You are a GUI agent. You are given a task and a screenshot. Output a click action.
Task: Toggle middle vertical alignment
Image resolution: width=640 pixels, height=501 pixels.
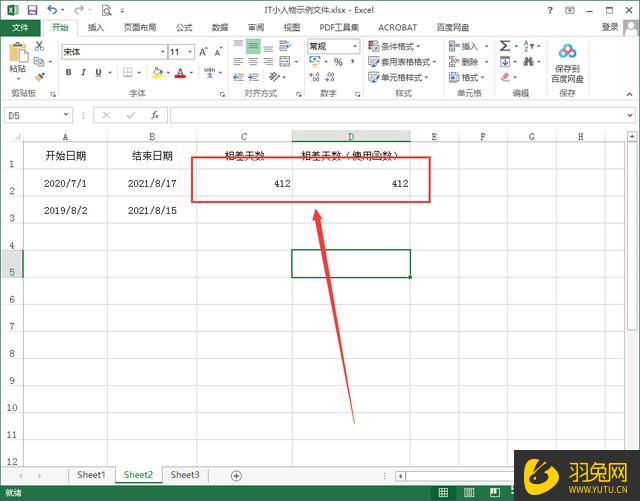[253, 46]
